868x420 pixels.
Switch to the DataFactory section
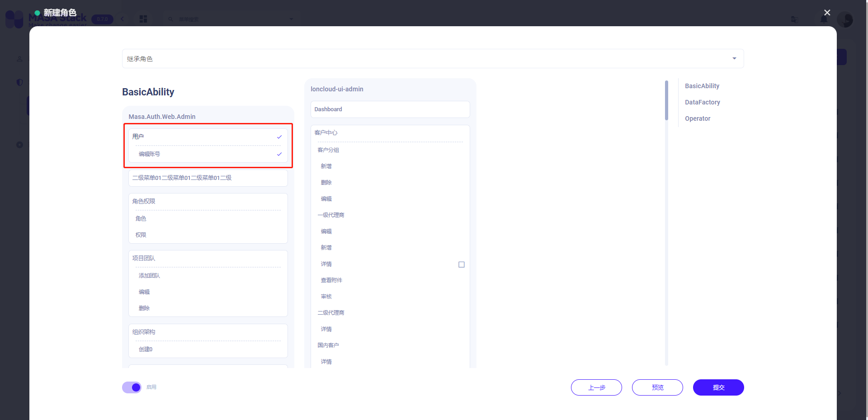(702, 102)
